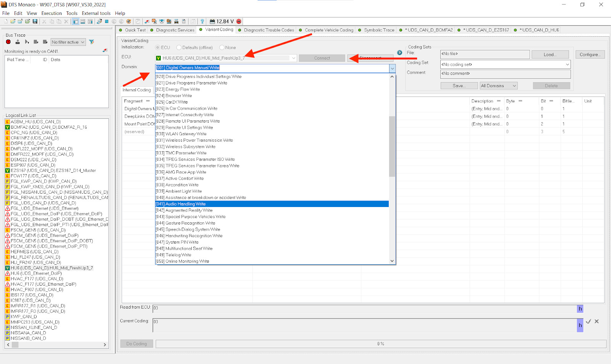Image resolution: width=611 pixels, height=364 pixels.
Task: Click the Save diskette icon in toolbar
Action: (x=35, y=21)
